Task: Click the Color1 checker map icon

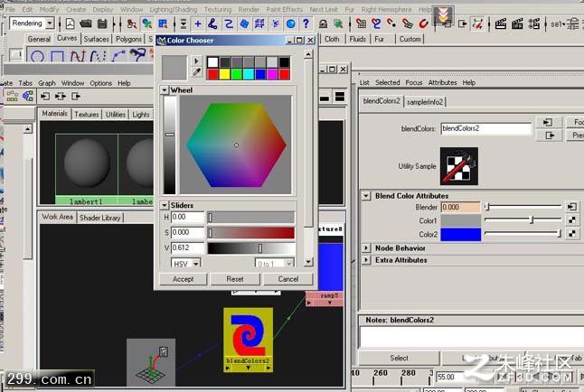Action: pos(572,220)
